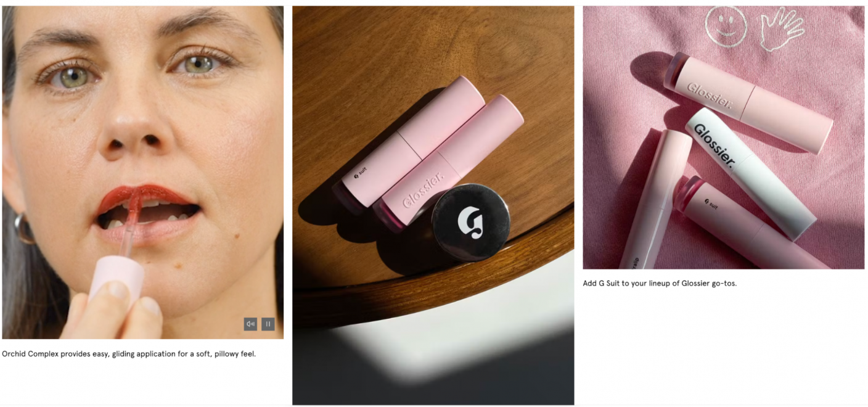Open the pink sweatshirt product photo
Screen dimensions: 868x407
click(x=724, y=138)
